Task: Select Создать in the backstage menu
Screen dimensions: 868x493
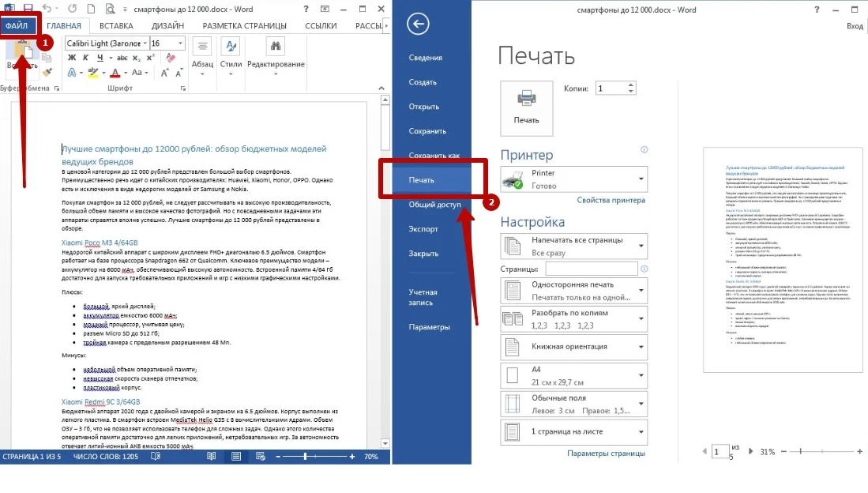Action: [423, 82]
